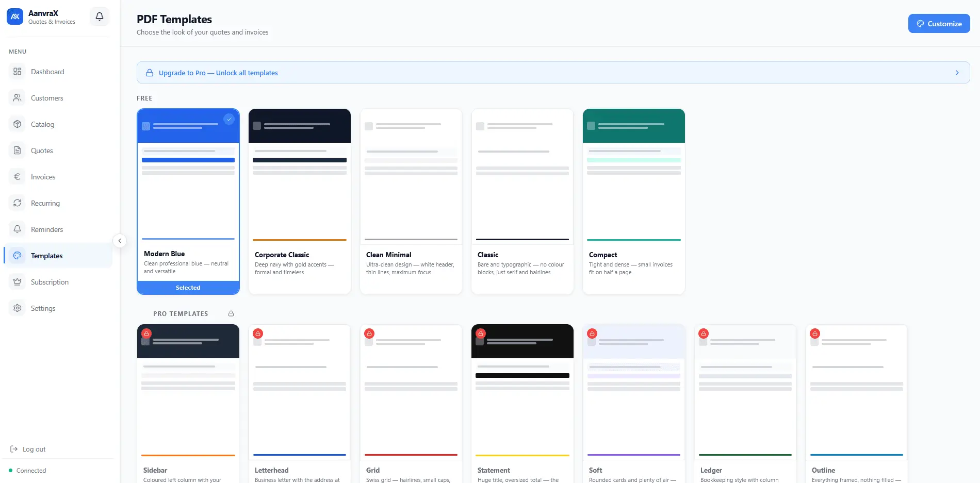This screenshot has width=980, height=483.
Task: Expand upgrade banner chevron arrow
Action: coord(957,73)
